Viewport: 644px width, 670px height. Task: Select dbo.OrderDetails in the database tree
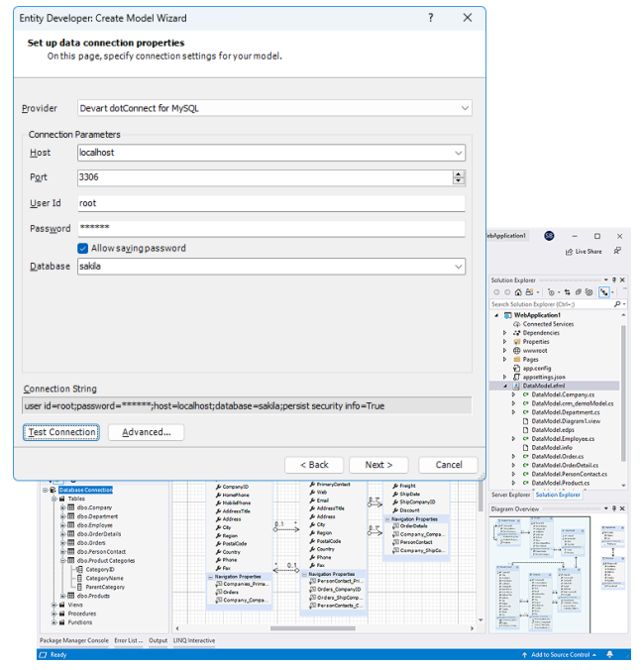click(99, 534)
